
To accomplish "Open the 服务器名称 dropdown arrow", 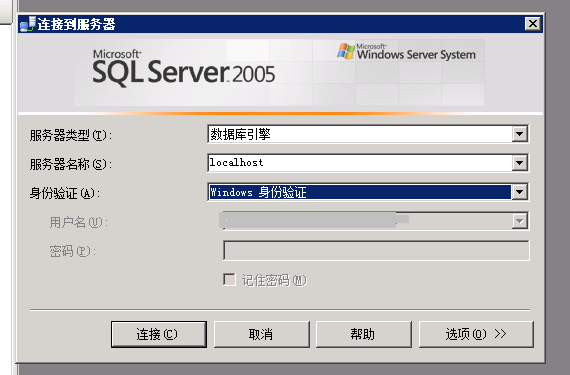I will coord(519,163).
